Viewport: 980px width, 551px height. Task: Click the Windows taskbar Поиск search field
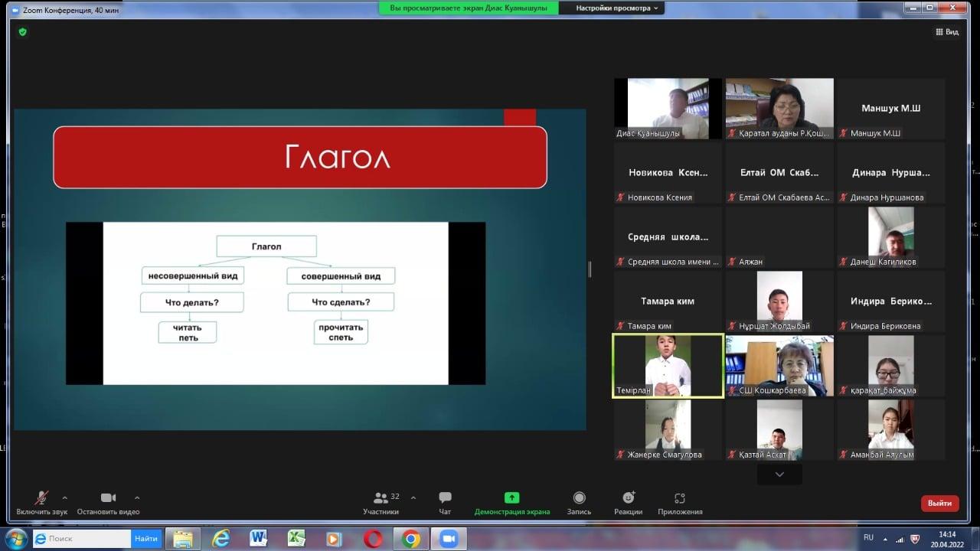89,539
